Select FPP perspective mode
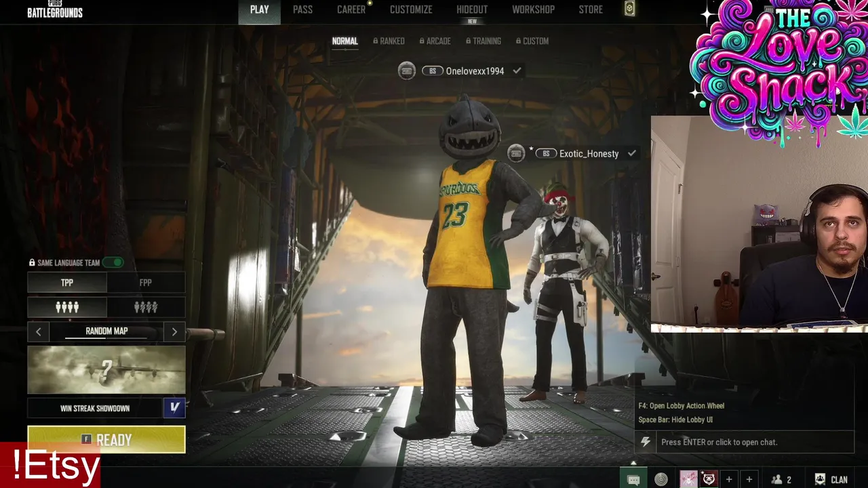 coord(146,283)
